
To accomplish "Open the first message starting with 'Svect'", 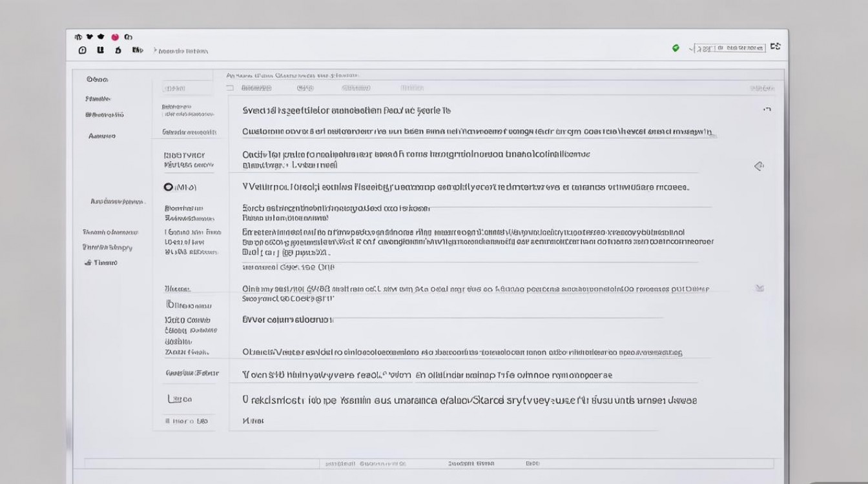I will click(x=346, y=110).
